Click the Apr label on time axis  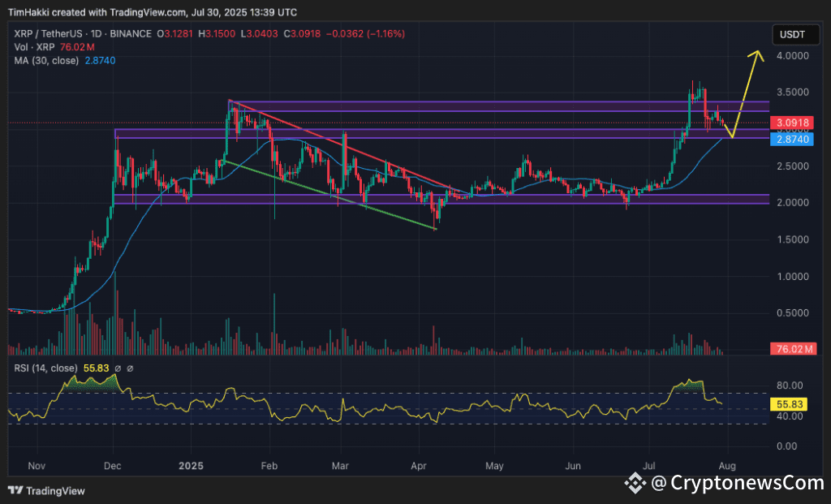(419, 466)
